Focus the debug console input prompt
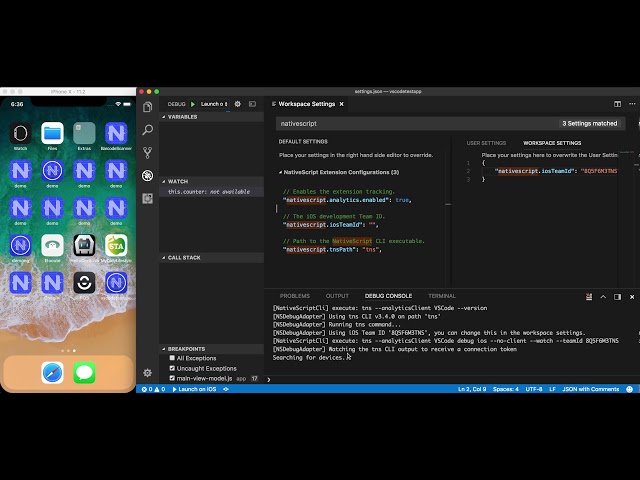The image size is (640, 480). pyautogui.click(x=451, y=380)
